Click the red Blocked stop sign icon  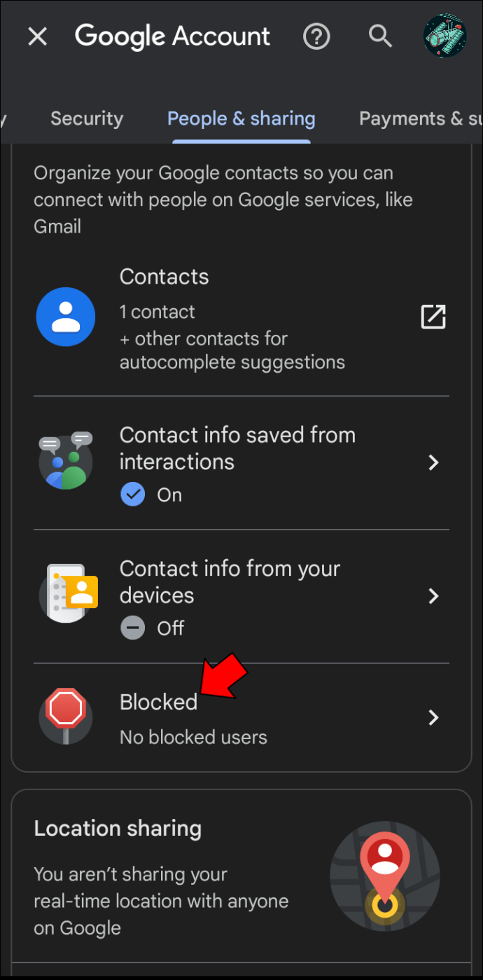[66, 716]
